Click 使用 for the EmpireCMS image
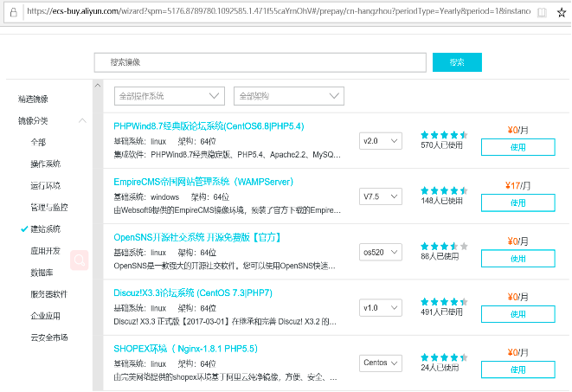572x392 pixels. 518,202
